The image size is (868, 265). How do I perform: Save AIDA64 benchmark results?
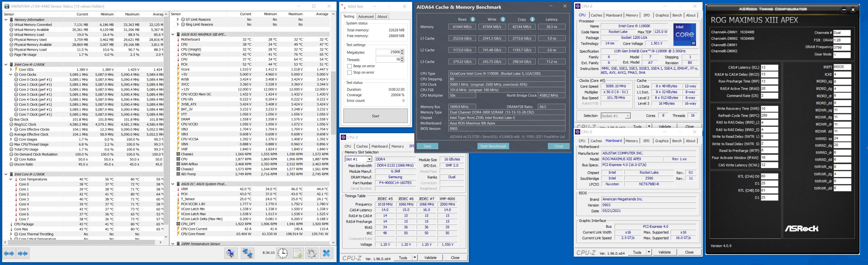coord(427,146)
